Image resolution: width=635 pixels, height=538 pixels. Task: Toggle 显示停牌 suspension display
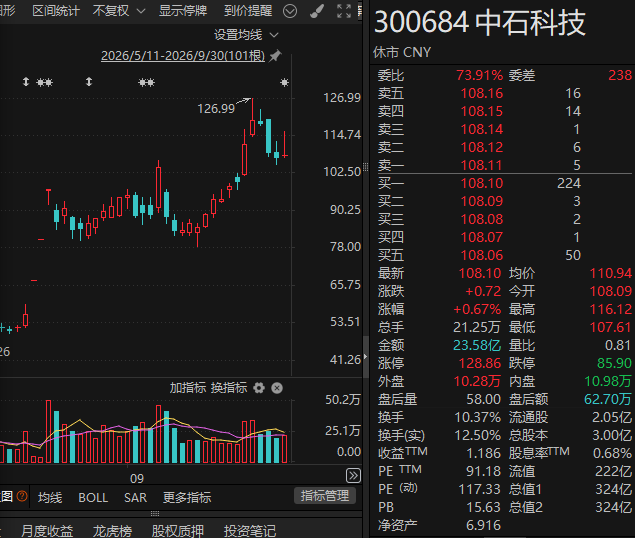(x=183, y=11)
